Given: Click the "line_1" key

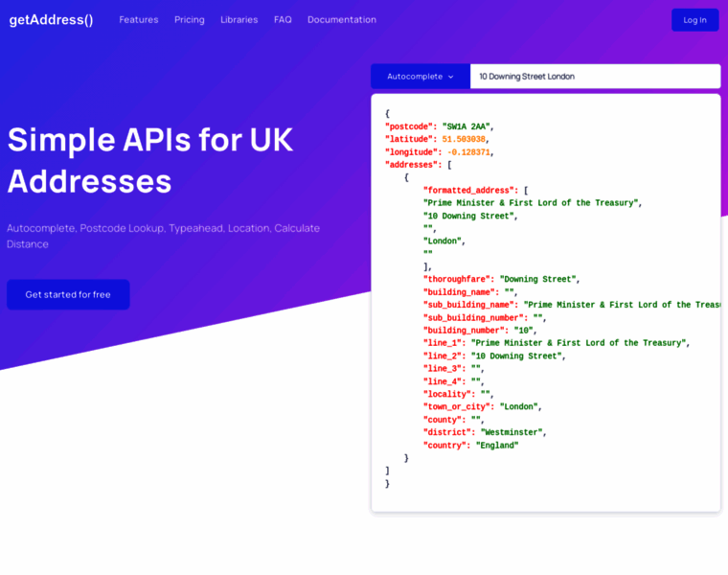Looking at the screenshot, I should point(442,343).
